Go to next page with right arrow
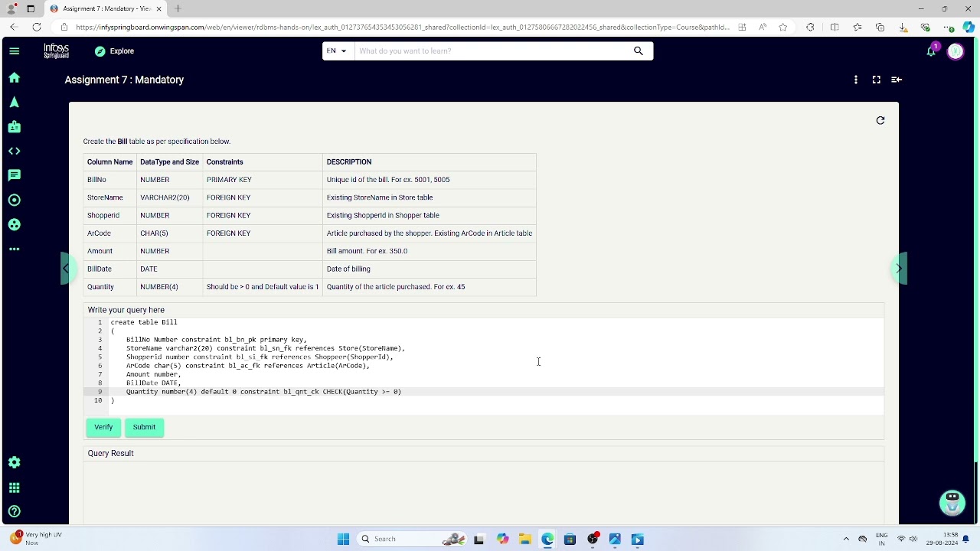This screenshot has height=551, width=980. point(899,269)
